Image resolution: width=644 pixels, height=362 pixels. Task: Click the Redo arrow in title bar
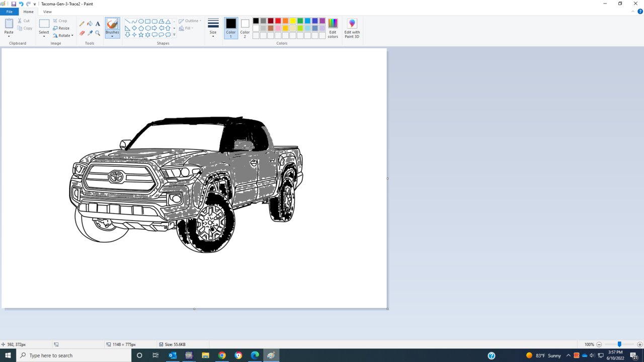tap(28, 4)
